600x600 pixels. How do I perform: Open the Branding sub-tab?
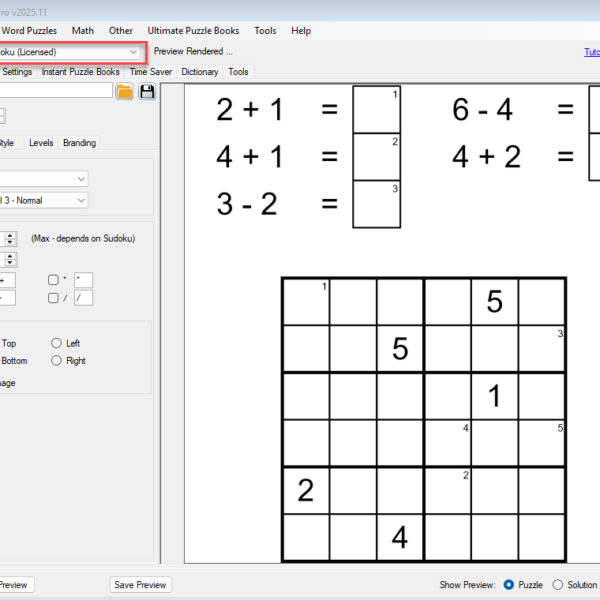click(80, 143)
